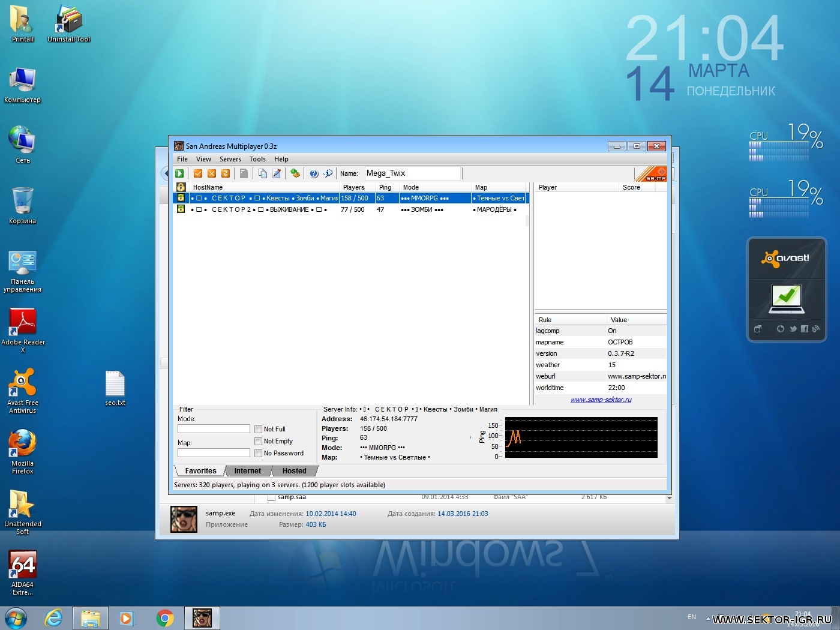Check the No Password filter option
Viewport: 840px width, 630px height.
(x=259, y=453)
